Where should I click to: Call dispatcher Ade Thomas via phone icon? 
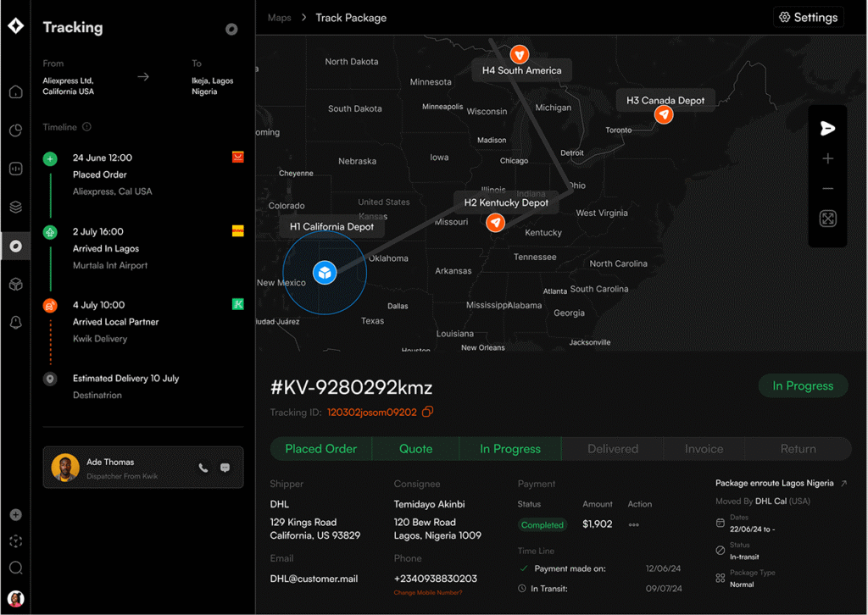203,468
